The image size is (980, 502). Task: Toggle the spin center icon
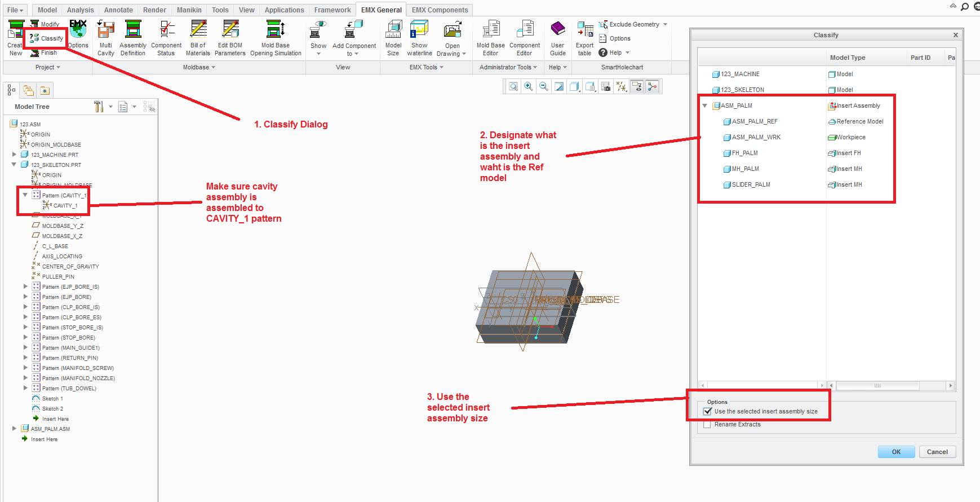[652, 86]
